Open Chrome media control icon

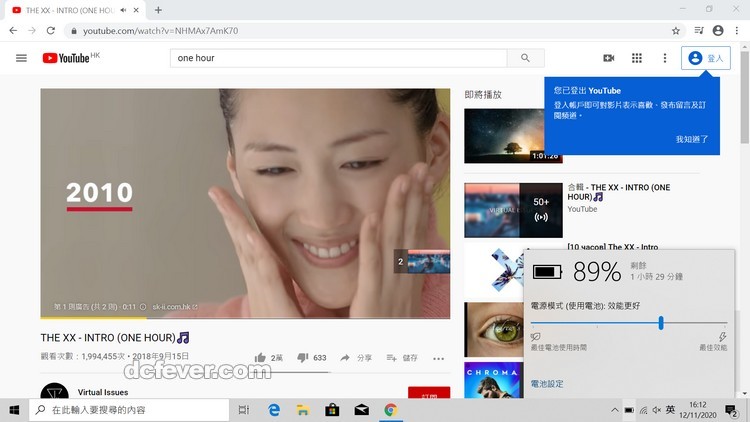click(699, 31)
